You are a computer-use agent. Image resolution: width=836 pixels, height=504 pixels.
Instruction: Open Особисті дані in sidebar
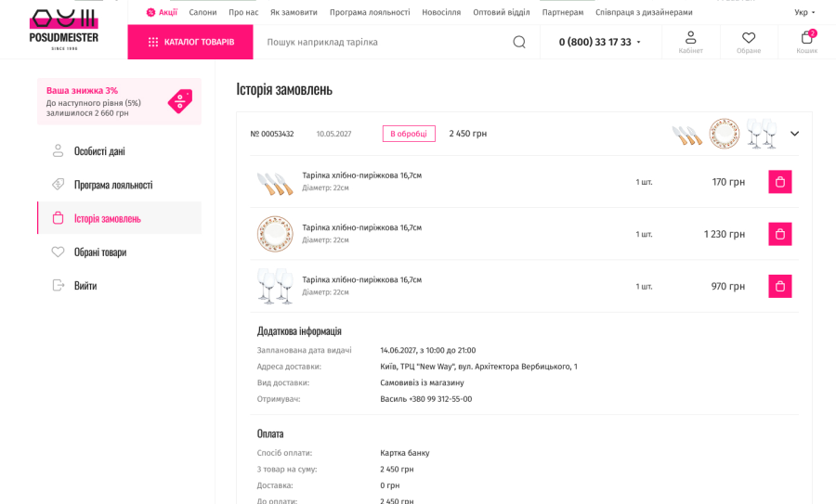click(120, 151)
